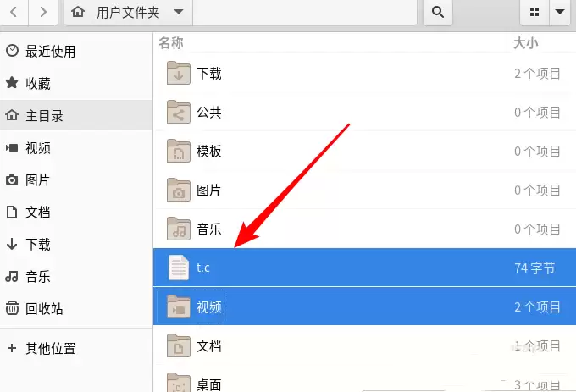Open the 用户文件夹 path dropdown
576x392 pixels.
(177, 12)
